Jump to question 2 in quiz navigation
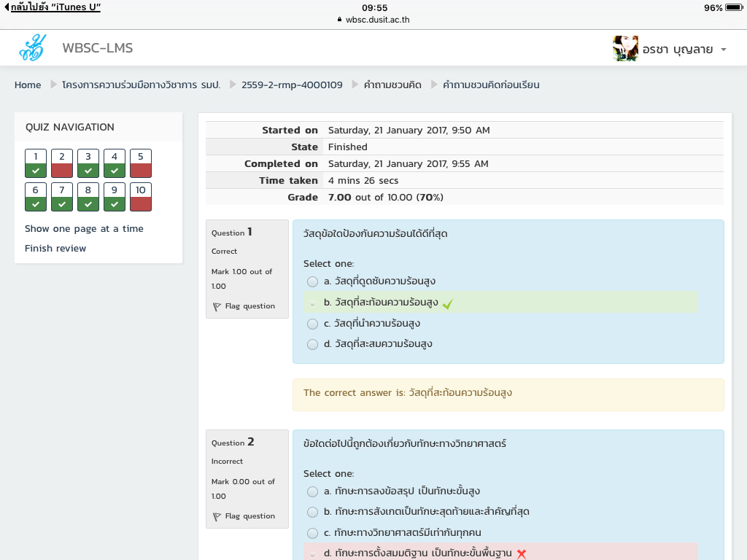 tap(62, 163)
